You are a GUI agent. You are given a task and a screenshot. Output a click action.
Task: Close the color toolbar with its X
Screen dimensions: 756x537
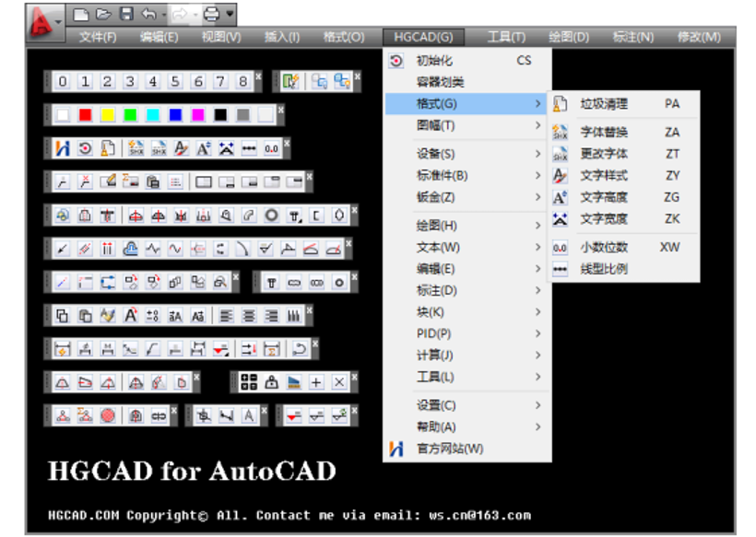point(279,108)
